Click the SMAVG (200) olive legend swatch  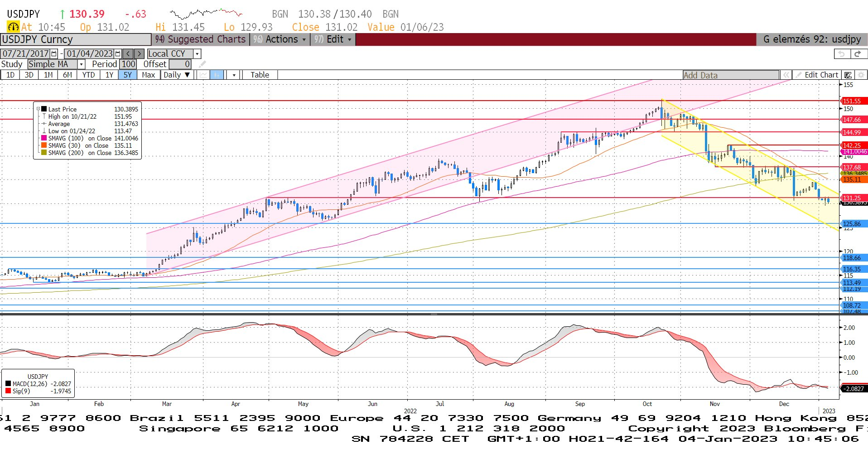coord(44,153)
